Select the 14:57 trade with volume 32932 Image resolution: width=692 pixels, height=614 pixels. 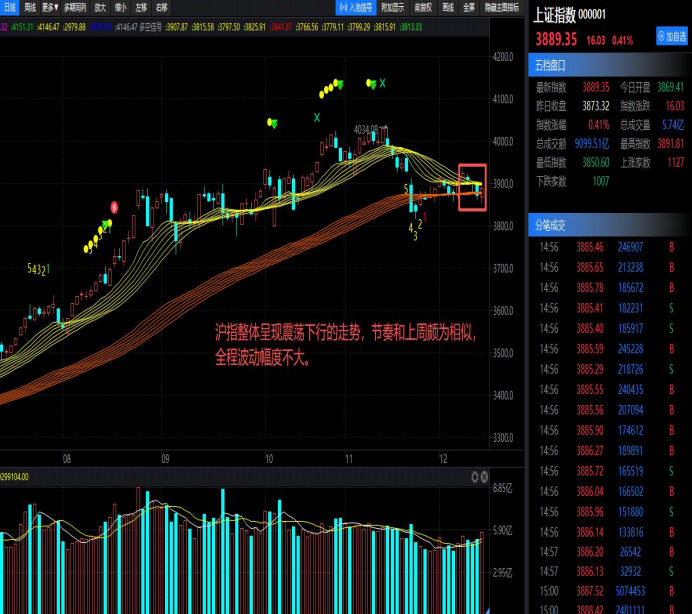click(610, 572)
